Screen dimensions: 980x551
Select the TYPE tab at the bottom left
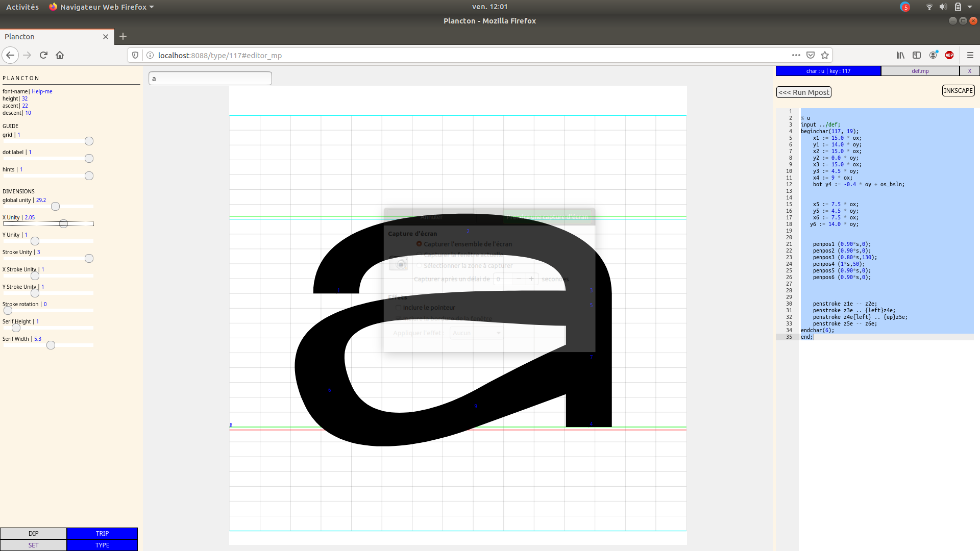[x=102, y=545]
